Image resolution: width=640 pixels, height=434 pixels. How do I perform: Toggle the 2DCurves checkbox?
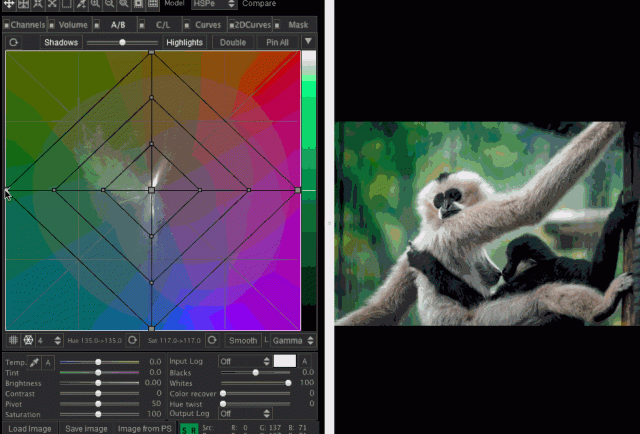(232, 25)
